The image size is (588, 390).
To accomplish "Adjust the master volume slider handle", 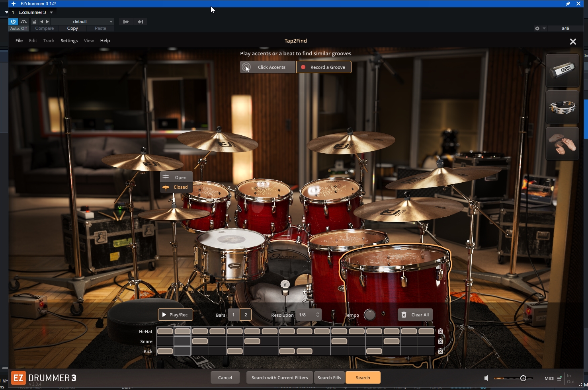I will click(x=523, y=378).
